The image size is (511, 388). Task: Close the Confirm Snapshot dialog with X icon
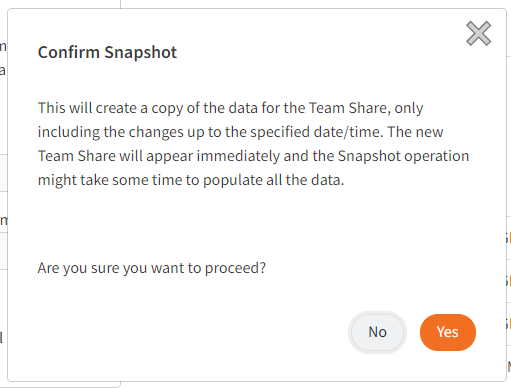point(478,33)
